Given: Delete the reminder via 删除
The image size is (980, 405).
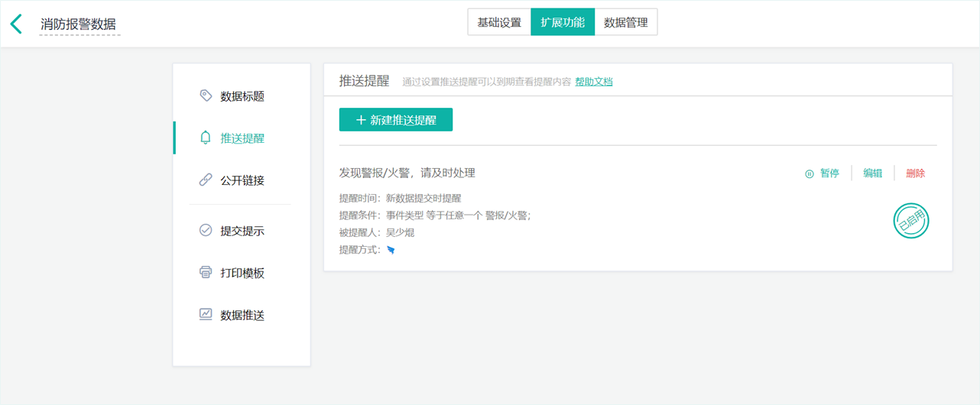Looking at the screenshot, I should pos(915,173).
